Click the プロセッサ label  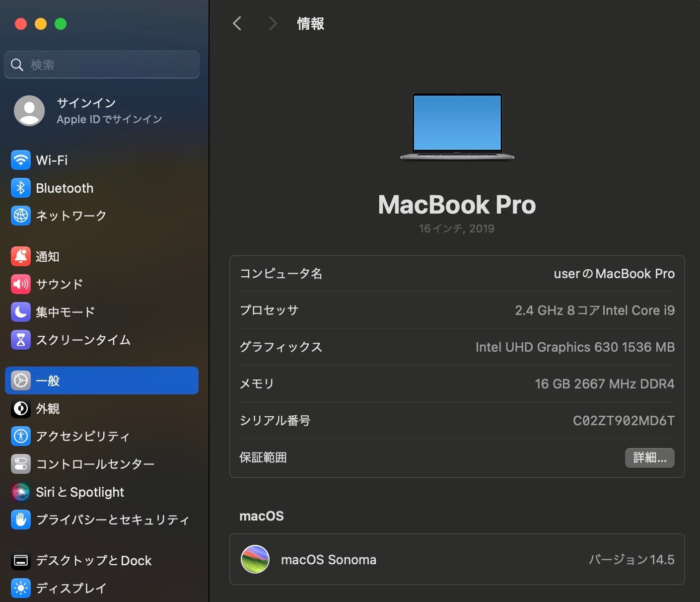[x=269, y=310]
